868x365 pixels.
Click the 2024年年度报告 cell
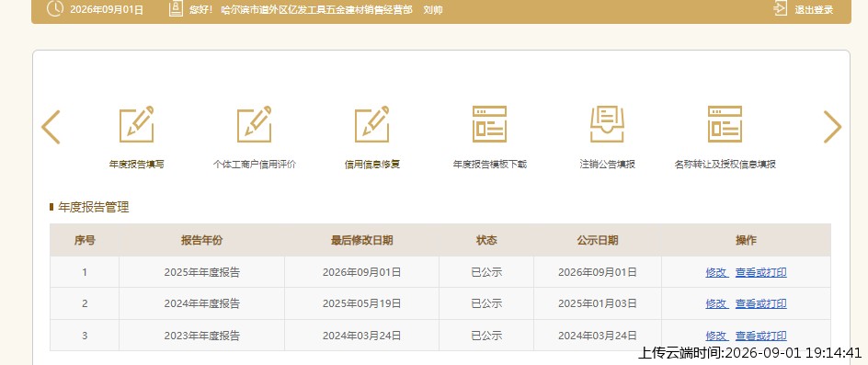(x=202, y=303)
